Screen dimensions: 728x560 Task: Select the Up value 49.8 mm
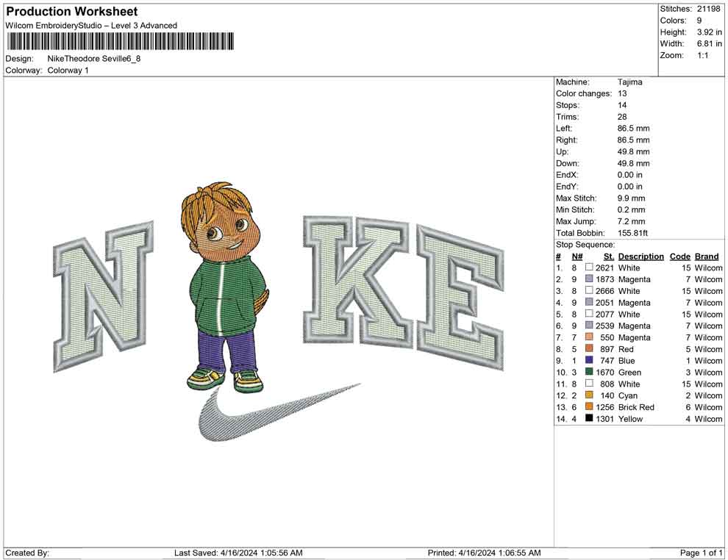(x=633, y=151)
